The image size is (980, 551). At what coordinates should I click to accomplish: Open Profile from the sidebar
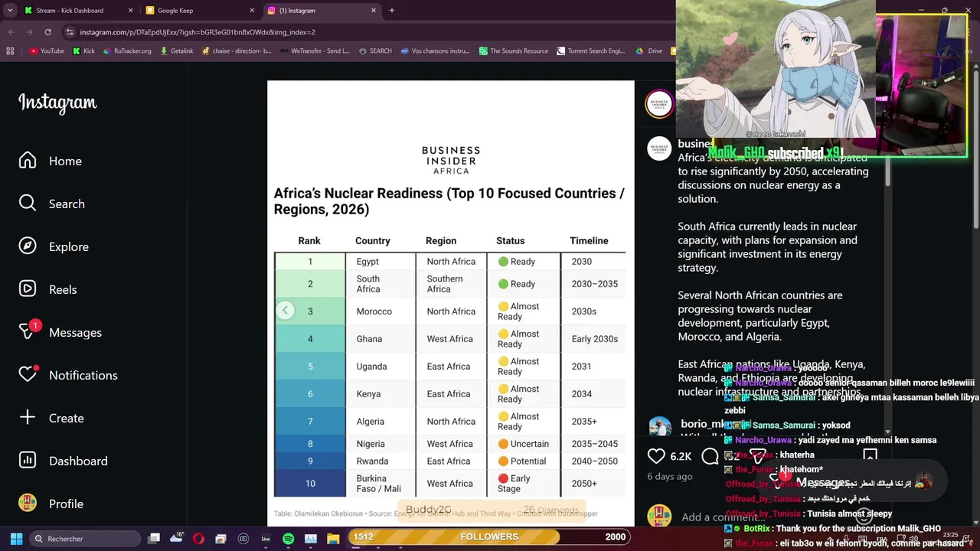51,504
